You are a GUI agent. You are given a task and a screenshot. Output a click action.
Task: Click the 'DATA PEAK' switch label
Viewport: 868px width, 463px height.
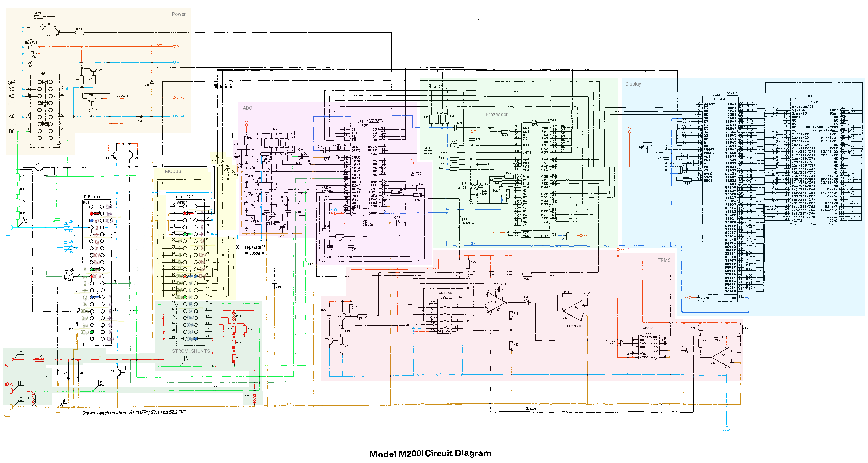click(x=483, y=192)
